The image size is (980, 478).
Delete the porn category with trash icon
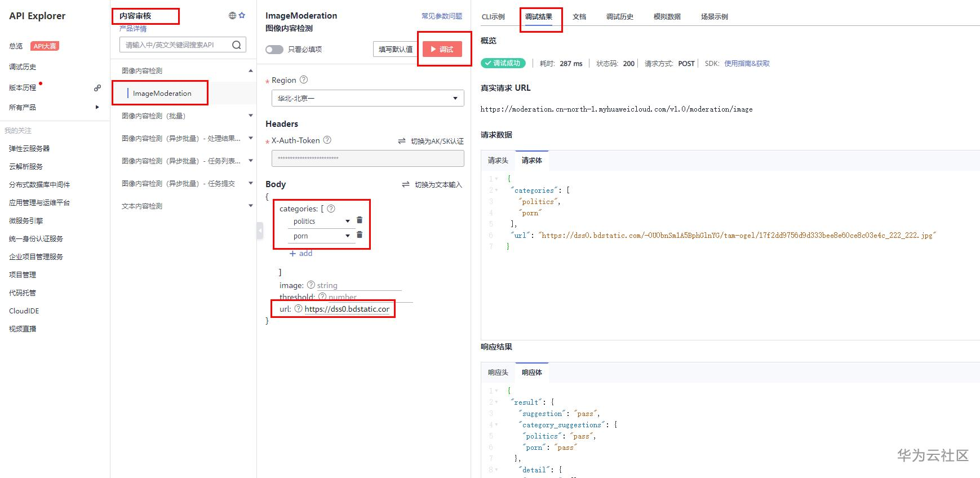pyautogui.click(x=360, y=235)
